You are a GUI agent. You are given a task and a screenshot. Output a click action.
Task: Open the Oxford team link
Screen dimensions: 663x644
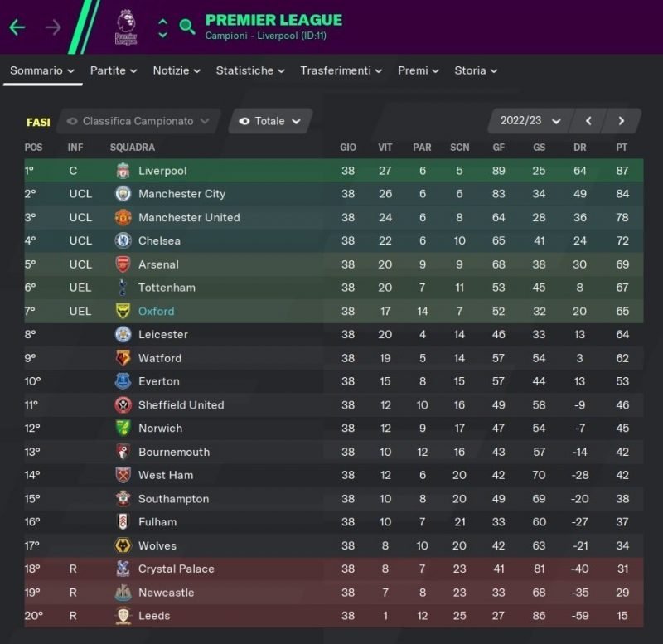(x=156, y=312)
